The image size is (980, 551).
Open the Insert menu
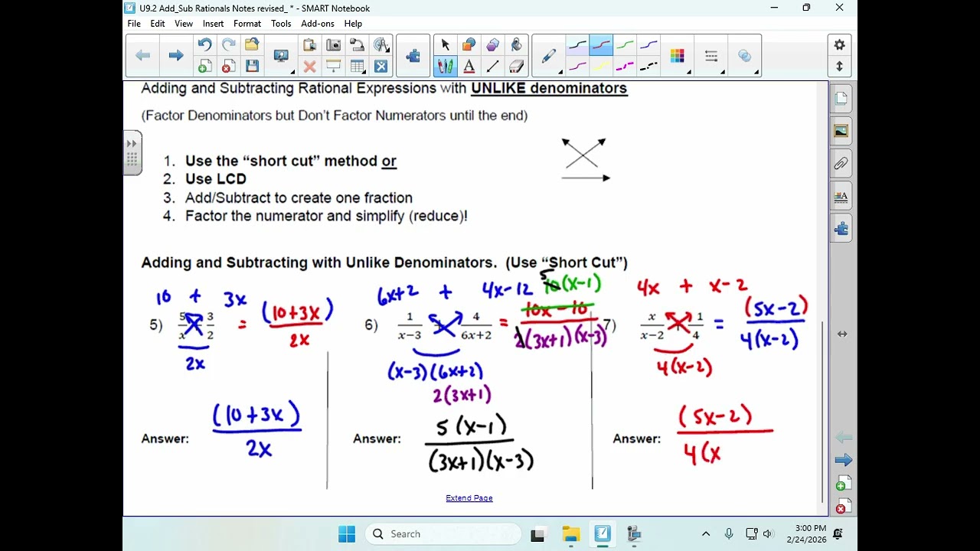(213, 24)
